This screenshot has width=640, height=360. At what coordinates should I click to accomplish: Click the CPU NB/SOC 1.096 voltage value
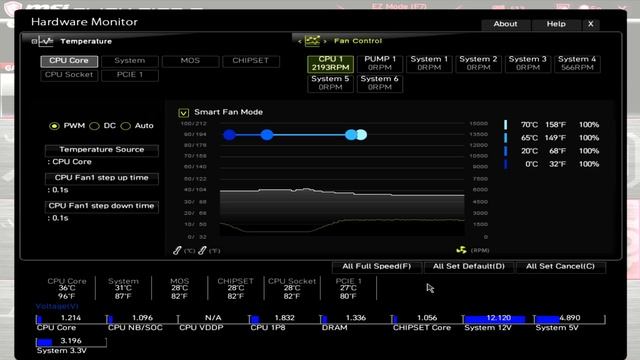142,318
